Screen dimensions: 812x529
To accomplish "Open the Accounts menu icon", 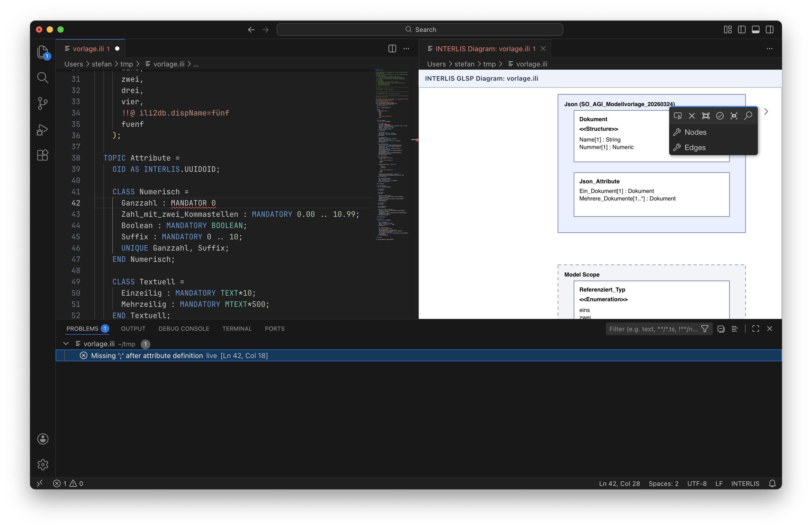I will [x=43, y=439].
